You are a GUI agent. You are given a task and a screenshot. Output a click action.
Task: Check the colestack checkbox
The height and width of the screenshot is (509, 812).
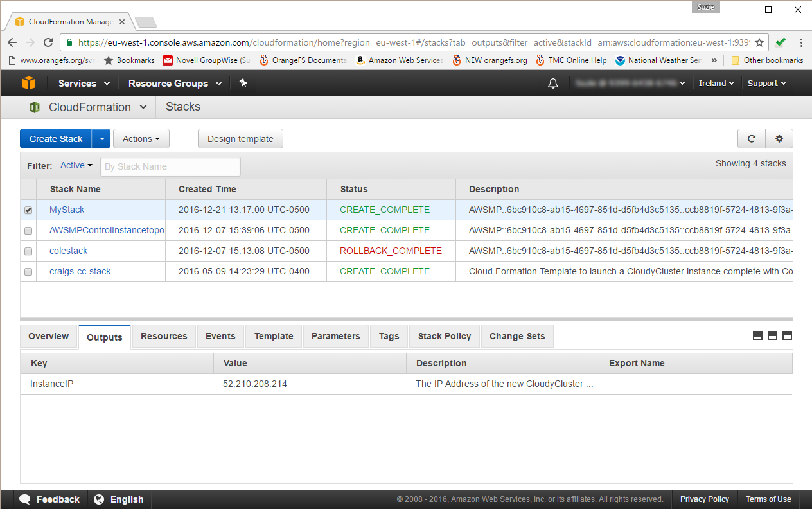coord(28,251)
